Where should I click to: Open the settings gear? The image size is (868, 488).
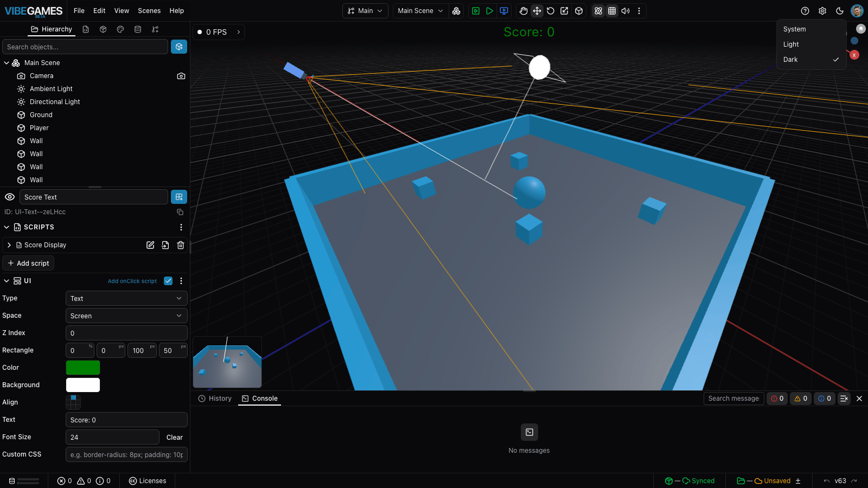click(822, 11)
